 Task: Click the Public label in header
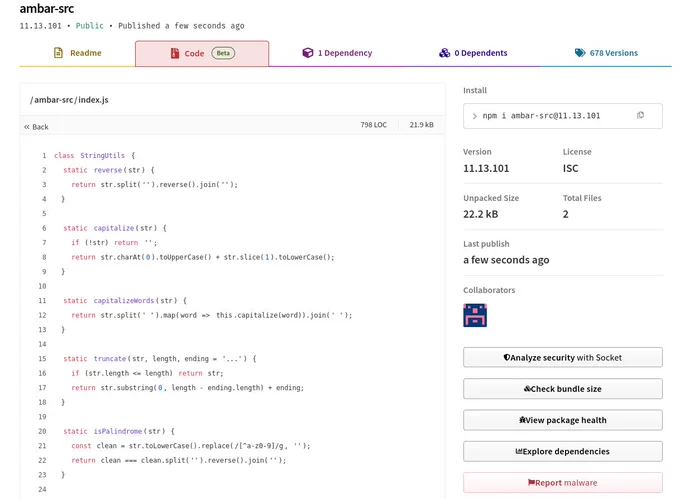coord(90,26)
